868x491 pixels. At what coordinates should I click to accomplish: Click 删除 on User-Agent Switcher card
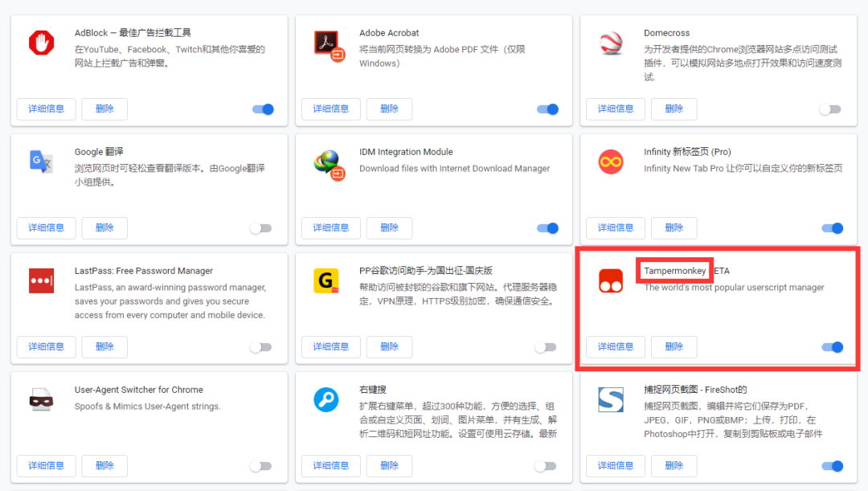tap(104, 466)
